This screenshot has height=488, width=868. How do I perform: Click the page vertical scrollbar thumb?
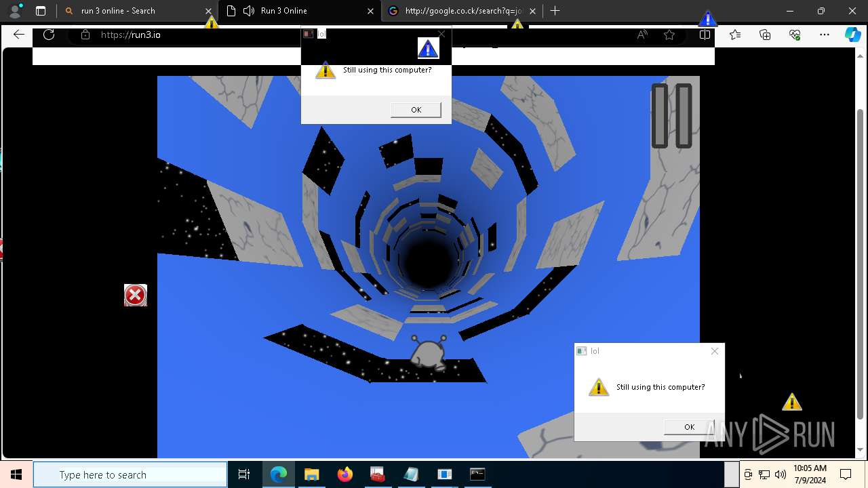pyautogui.click(x=861, y=263)
